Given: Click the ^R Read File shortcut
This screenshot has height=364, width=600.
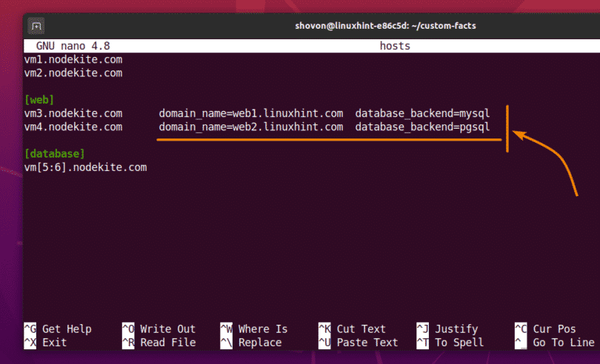Looking at the screenshot, I should coord(159,343).
